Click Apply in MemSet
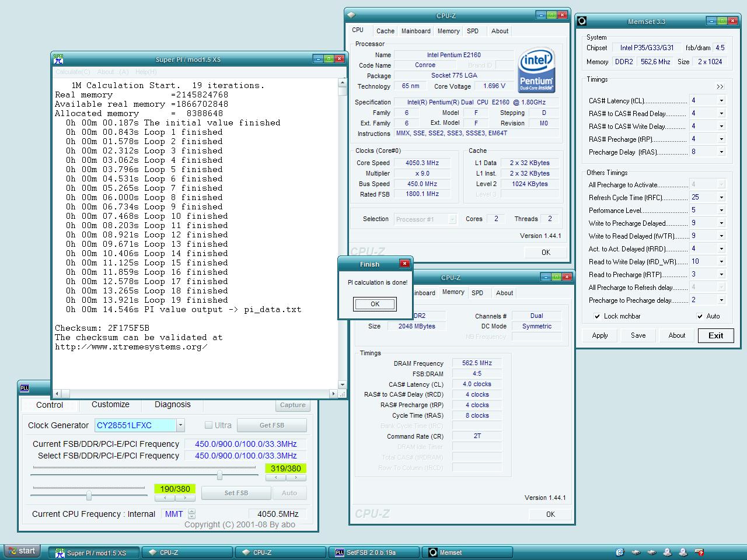 [x=600, y=335]
